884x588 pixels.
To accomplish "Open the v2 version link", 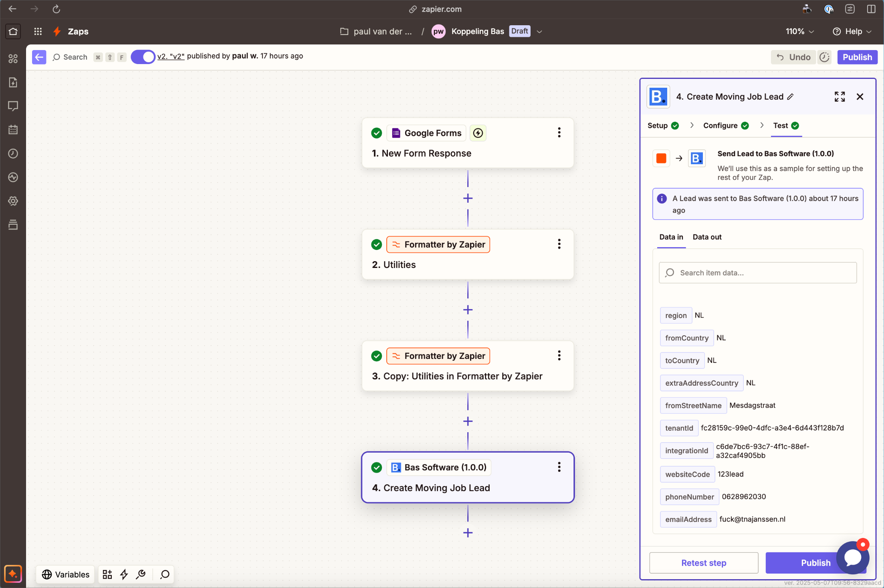I will click(x=171, y=56).
